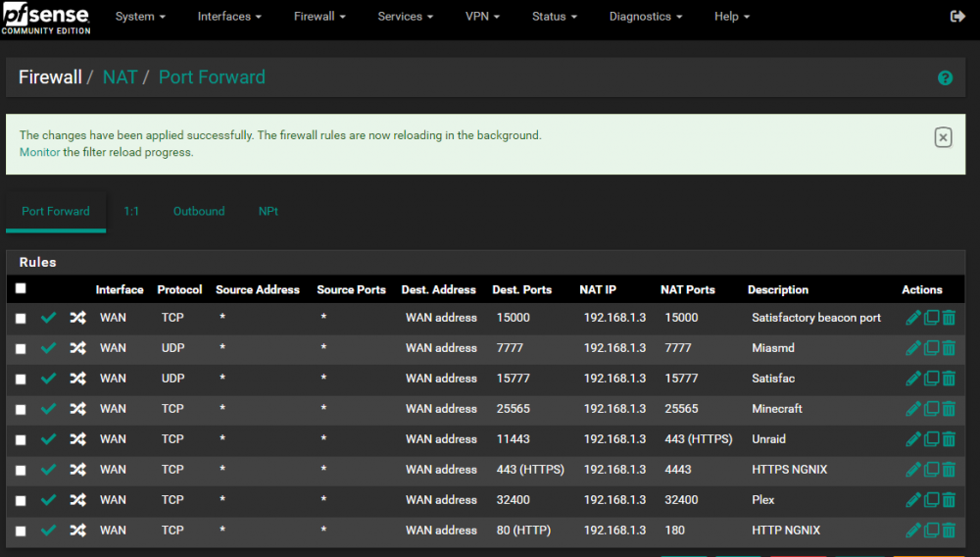
Task: Open the Status dropdown menu
Action: 555,17
